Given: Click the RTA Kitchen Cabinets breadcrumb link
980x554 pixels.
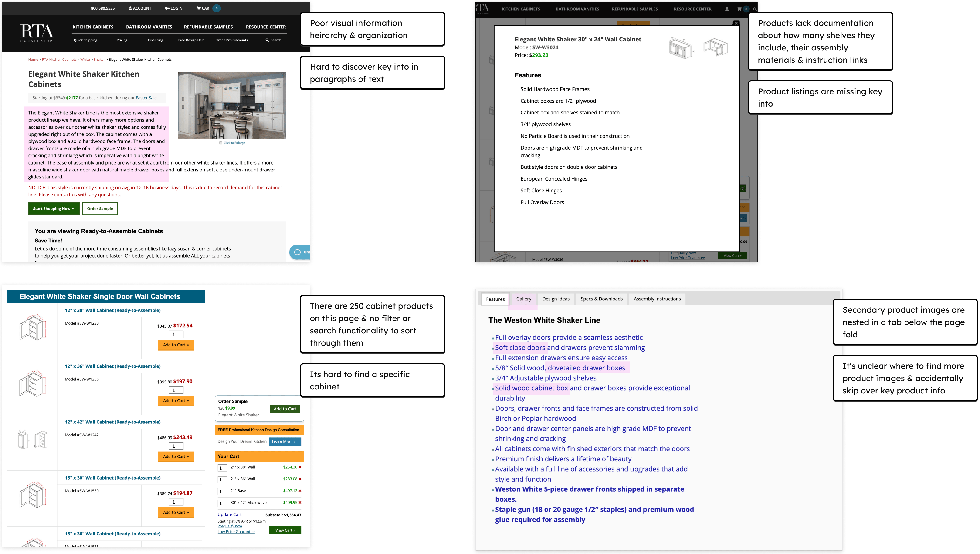Looking at the screenshot, I should [x=59, y=59].
